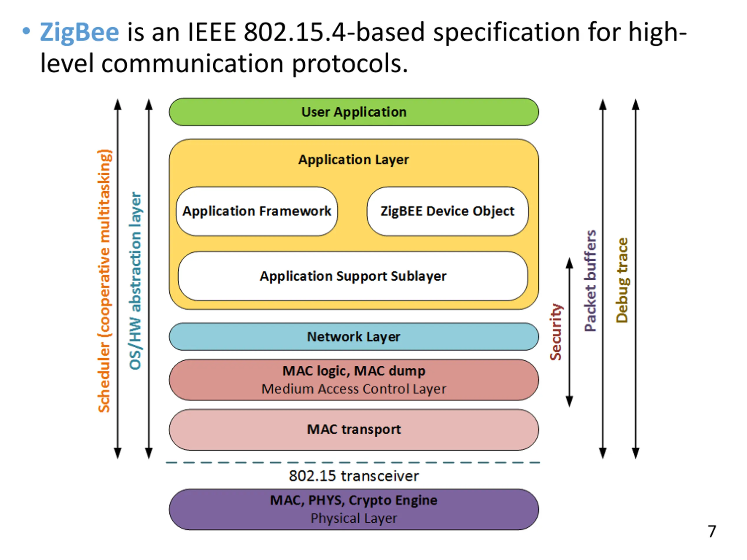747x560 pixels.
Task: Select the ZigBEE Device Object box
Action: (x=447, y=211)
